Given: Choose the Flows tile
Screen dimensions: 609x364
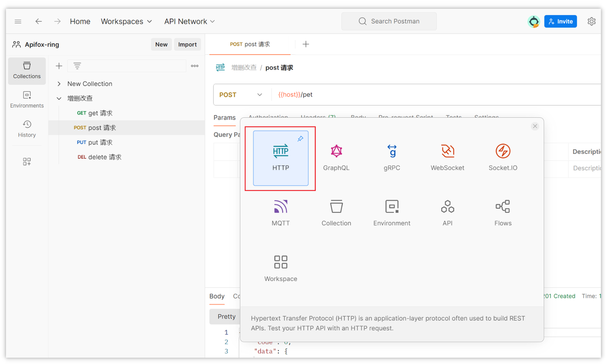Looking at the screenshot, I should coord(503,213).
